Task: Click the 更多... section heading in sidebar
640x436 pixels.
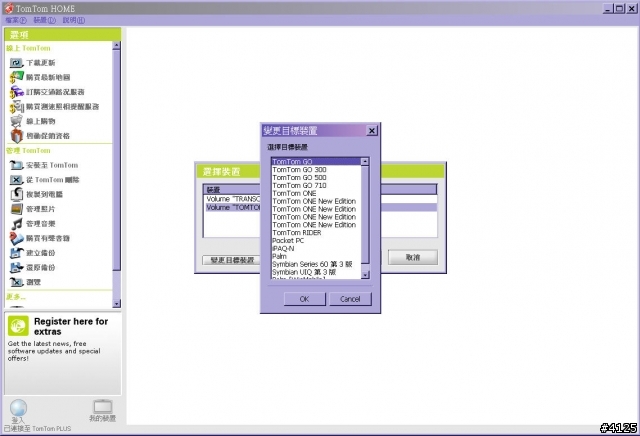Action: pyautogui.click(x=16, y=297)
